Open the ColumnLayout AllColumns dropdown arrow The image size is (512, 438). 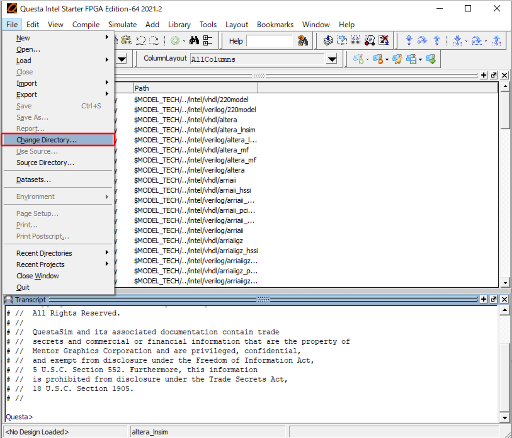pos(332,59)
